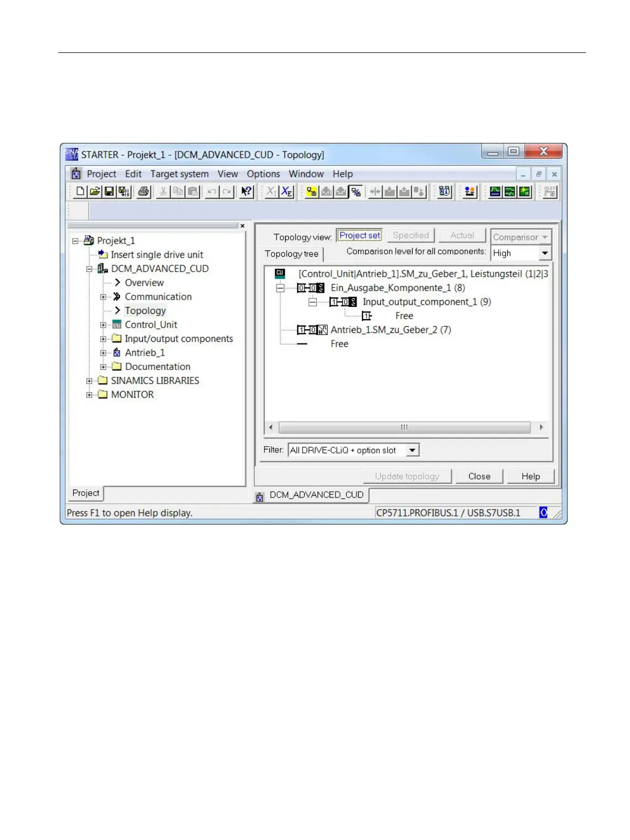The width and height of the screenshot is (630, 840).
Task: Expand SINAMICS LIBRARIES folder
Action: (89, 381)
